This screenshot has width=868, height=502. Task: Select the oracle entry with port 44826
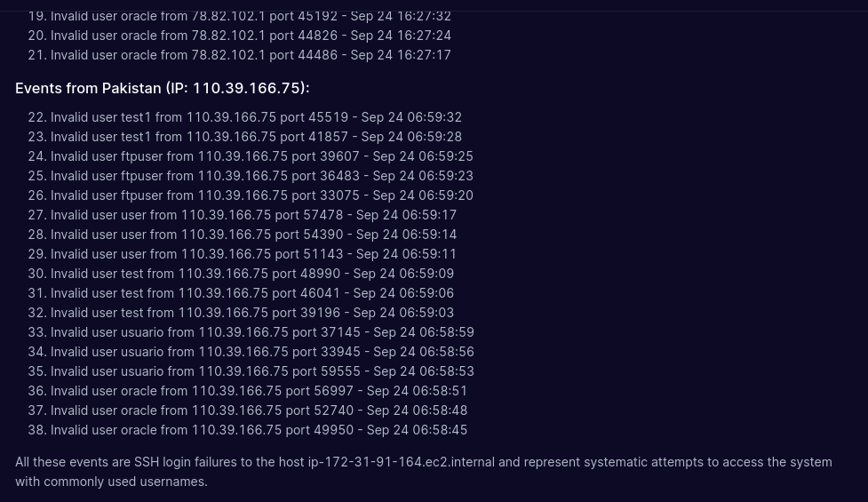click(x=251, y=35)
